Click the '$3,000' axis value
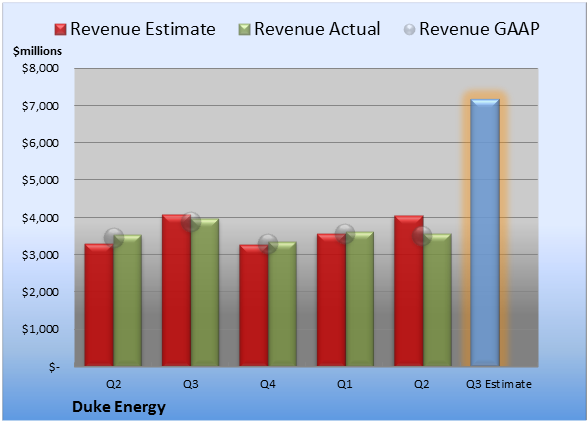588x422 pixels. tap(40, 255)
